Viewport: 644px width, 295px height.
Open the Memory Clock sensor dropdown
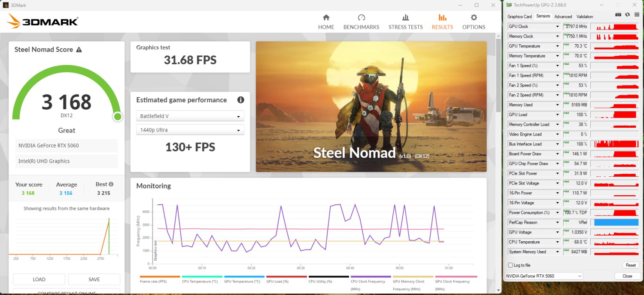(x=557, y=36)
